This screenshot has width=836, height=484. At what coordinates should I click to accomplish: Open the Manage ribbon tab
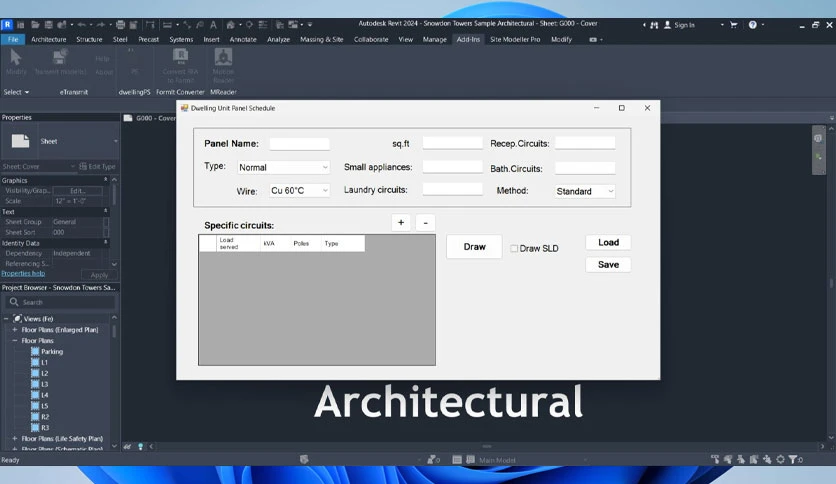point(435,39)
